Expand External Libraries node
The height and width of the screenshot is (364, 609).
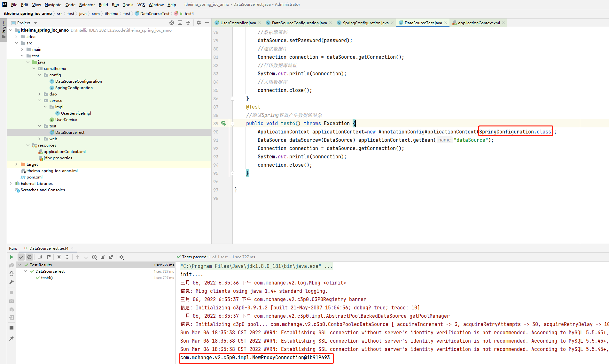click(x=11, y=183)
